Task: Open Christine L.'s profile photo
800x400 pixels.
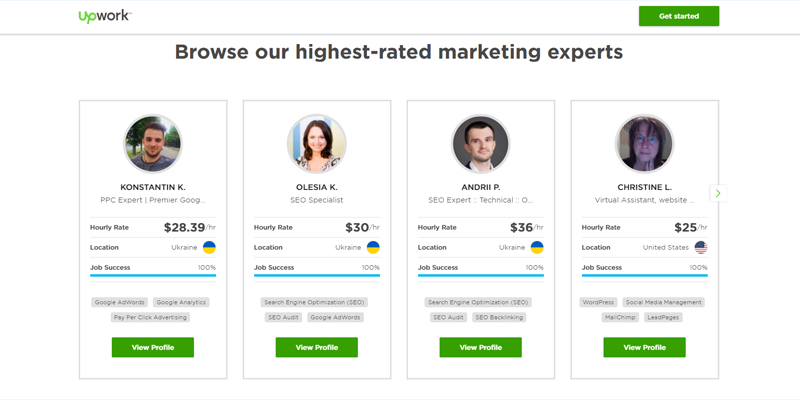Action: click(x=645, y=144)
